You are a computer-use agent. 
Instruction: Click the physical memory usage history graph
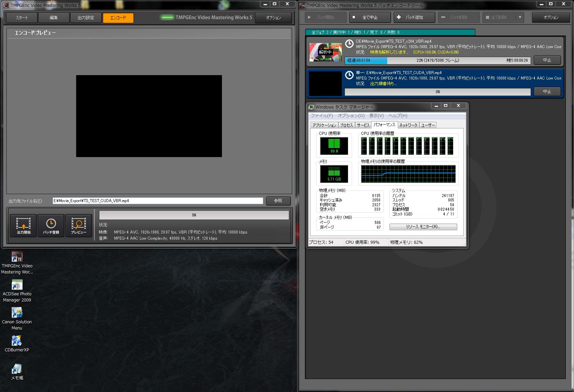point(408,174)
